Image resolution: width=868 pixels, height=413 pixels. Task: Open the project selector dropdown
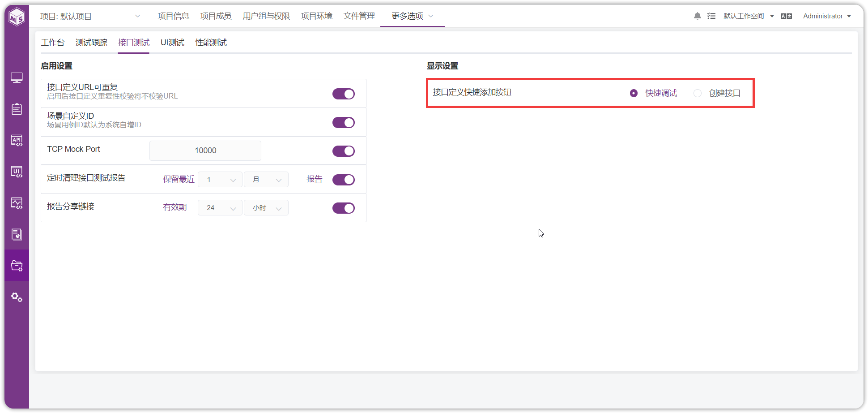[x=90, y=16]
